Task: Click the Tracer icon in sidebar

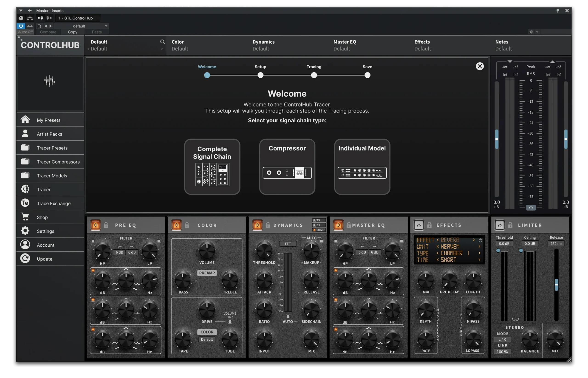Action: [x=25, y=189]
